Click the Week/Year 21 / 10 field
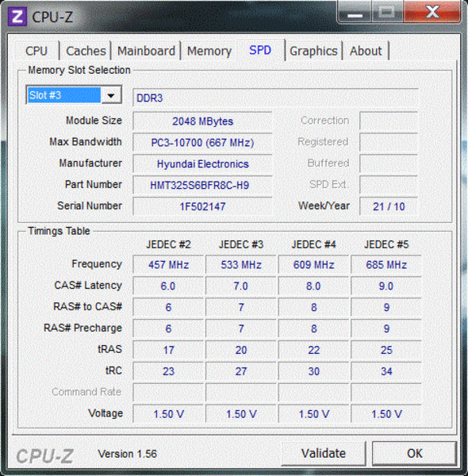Viewport: 468px width, 476px height. (389, 206)
